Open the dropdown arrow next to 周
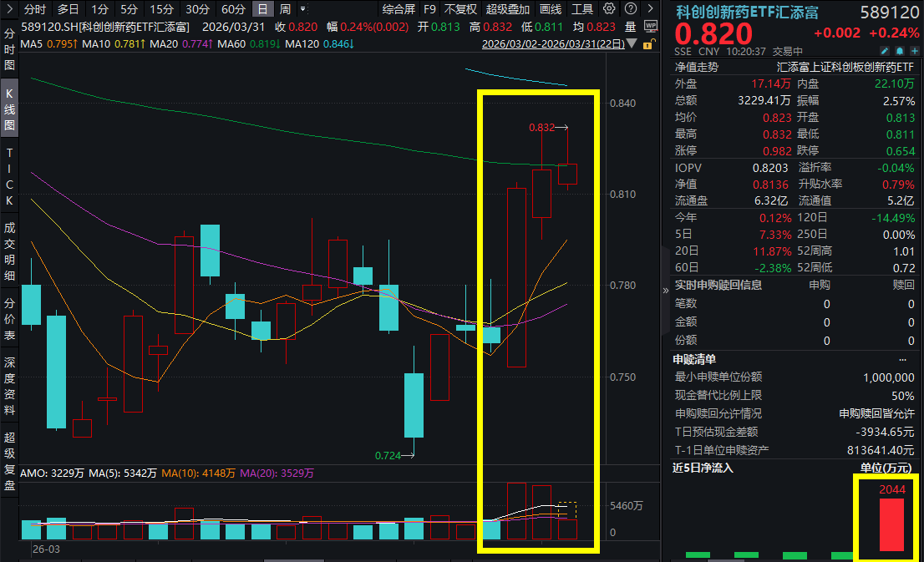The width and height of the screenshot is (924, 562). coord(303,11)
